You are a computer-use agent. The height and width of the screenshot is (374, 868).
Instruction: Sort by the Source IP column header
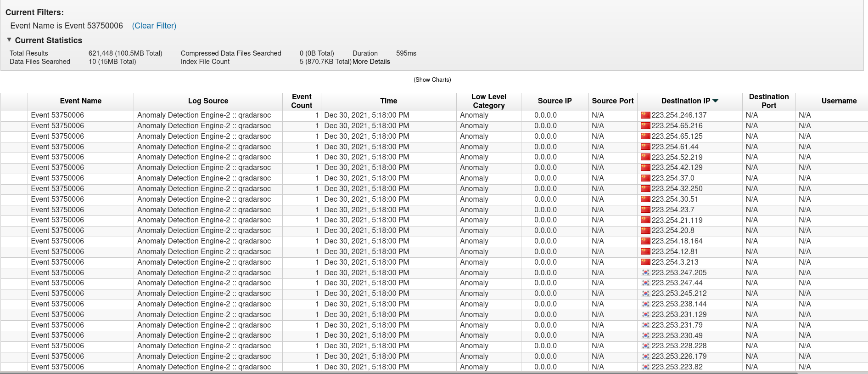pos(555,101)
